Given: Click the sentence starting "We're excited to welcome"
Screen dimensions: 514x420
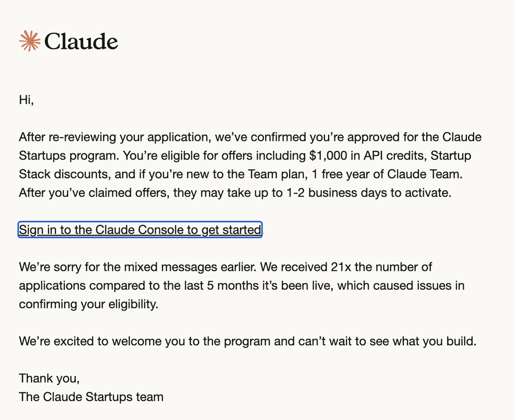Looking at the screenshot, I should (x=248, y=342).
